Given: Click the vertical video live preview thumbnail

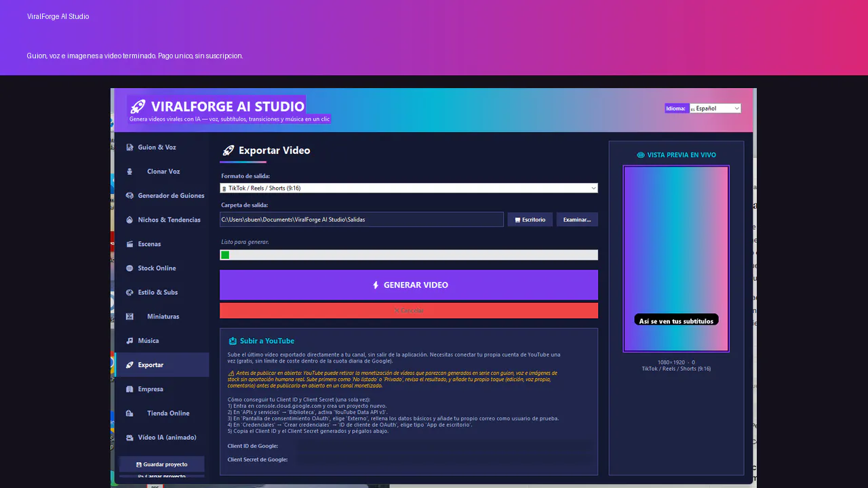Looking at the screenshot, I should (x=676, y=259).
